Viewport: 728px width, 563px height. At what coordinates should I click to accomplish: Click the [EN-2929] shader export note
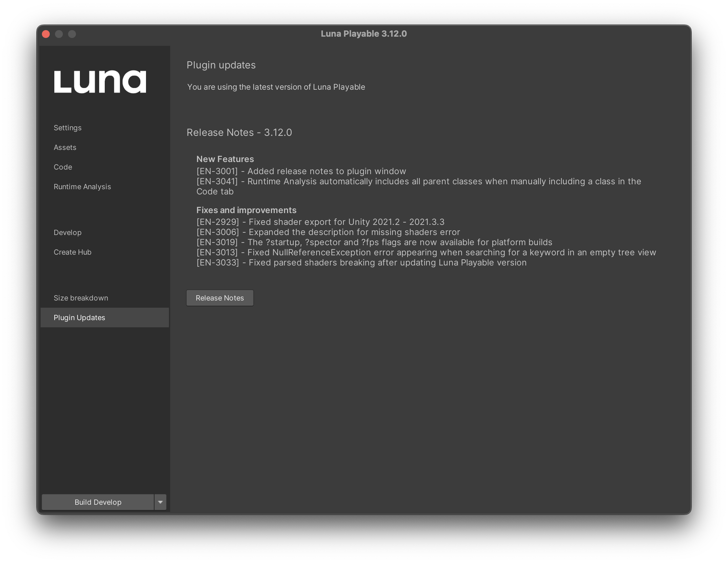[320, 222]
